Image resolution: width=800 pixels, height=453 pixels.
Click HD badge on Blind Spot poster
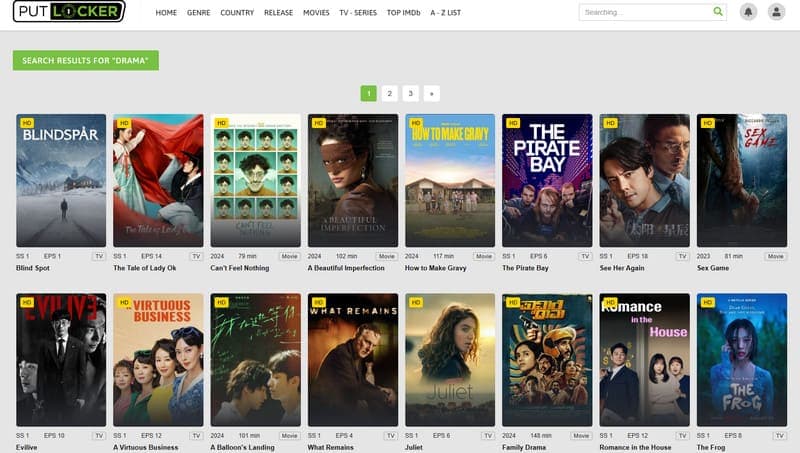(x=27, y=123)
